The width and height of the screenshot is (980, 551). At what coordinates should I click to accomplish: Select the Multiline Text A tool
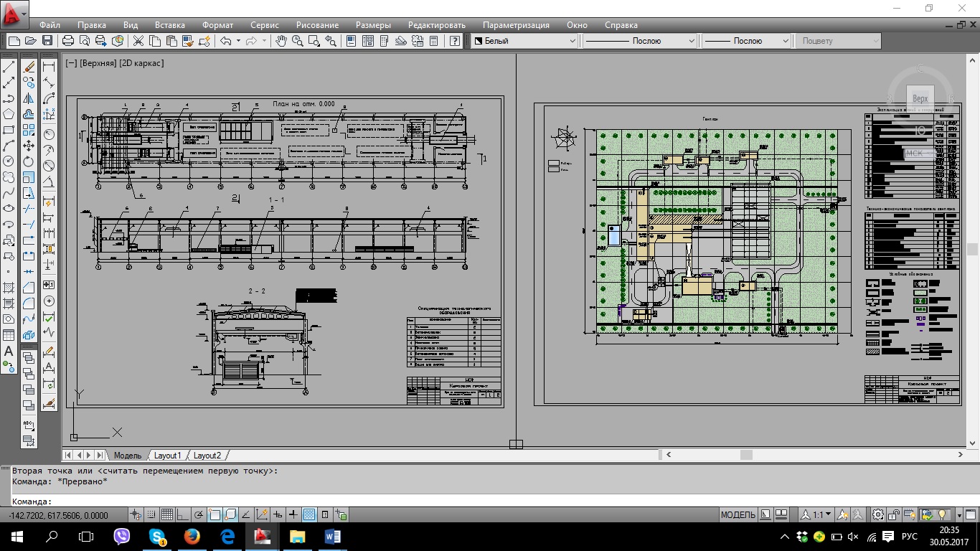click(x=9, y=352)
